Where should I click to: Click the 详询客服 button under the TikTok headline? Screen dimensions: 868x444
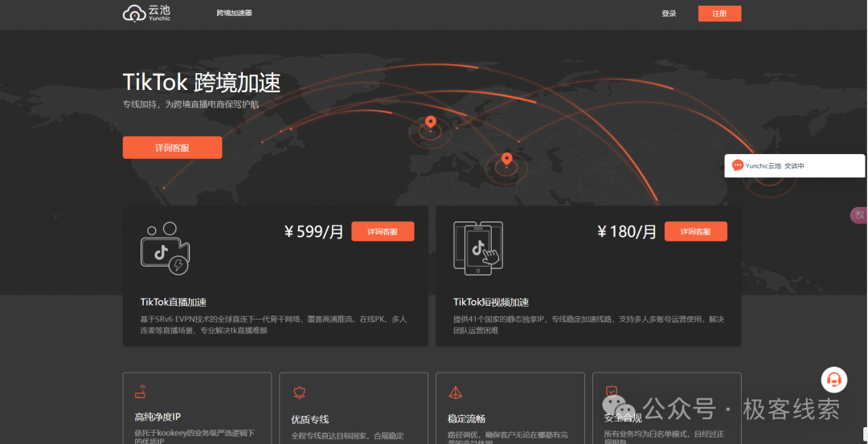(172, 148)
